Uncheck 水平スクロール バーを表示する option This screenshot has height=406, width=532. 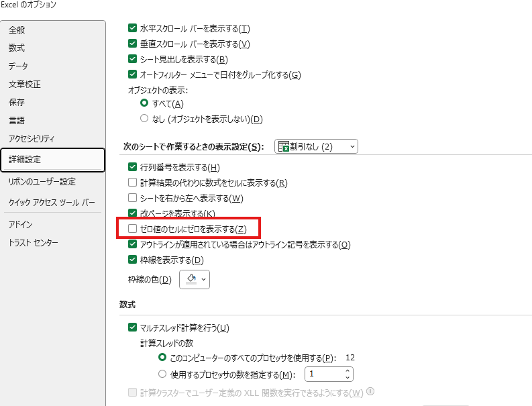[x=132, y=28]
